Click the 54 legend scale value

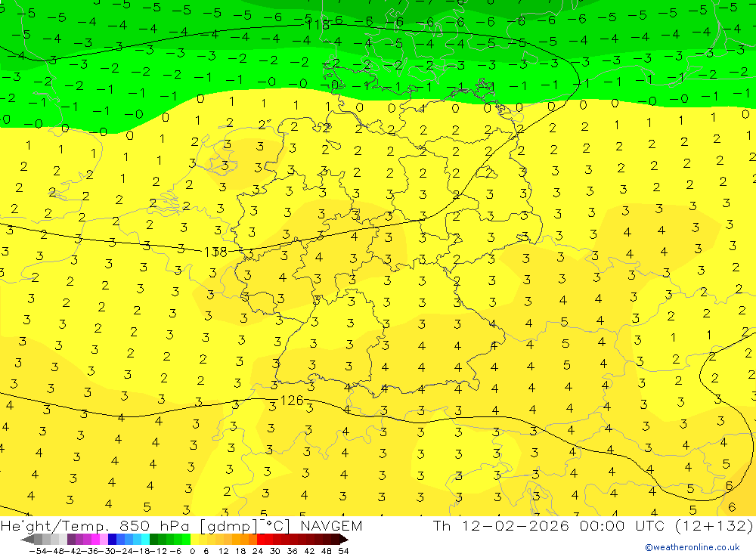pos(343,551)
